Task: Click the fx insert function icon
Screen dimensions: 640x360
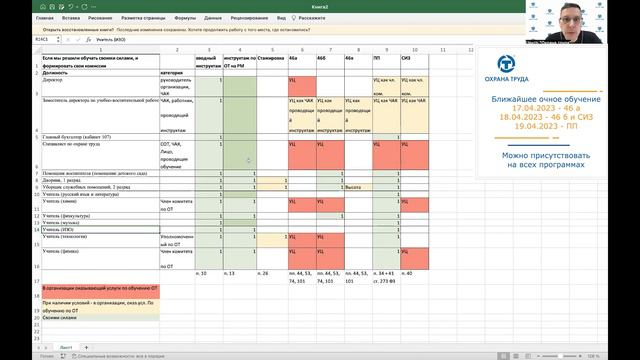Action: tap(89, 40)
